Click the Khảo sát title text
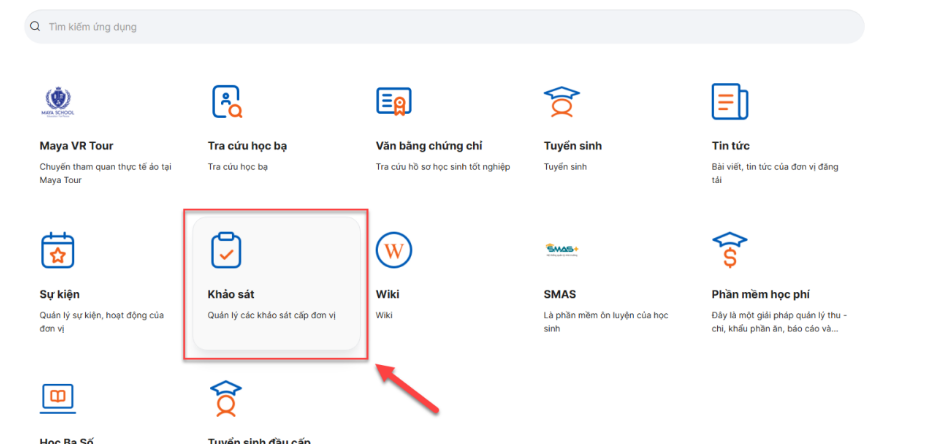The width and height of the screenshot is (950, 444). (232, 295)
